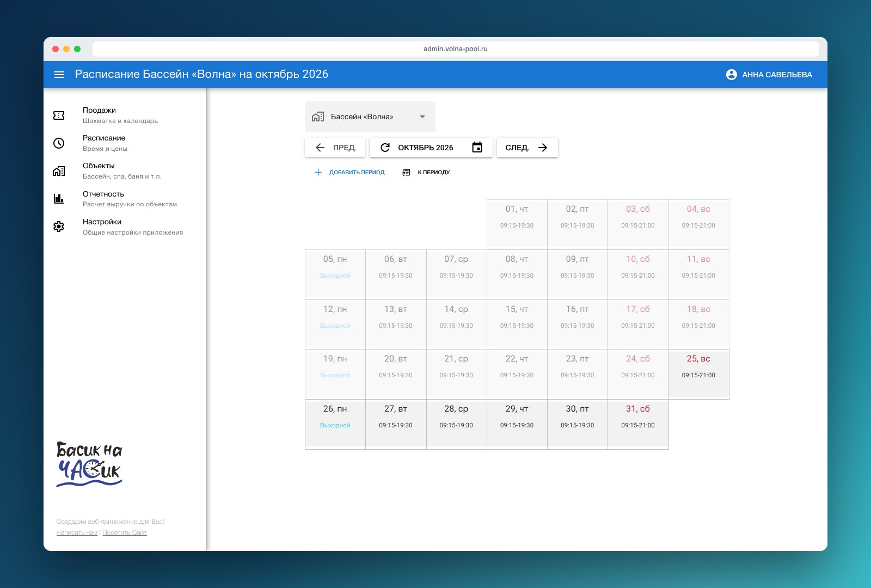The width and height of the screenshot is (871, 588).
Task: Open the calendar date picker icon
Action: point(477,148)
